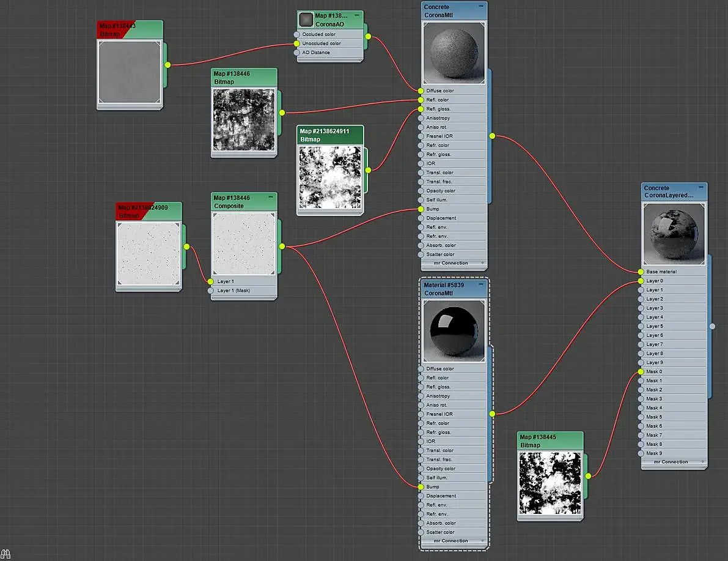Select the Map #138443 Bitmap thumbnail
The image size is (728, 561).
pos(130,72)
